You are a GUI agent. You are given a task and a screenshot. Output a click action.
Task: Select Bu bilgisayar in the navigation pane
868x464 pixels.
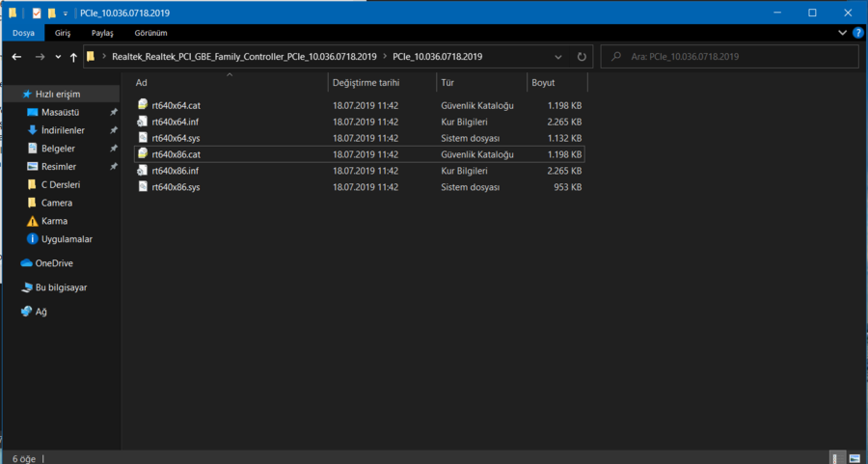61,287
